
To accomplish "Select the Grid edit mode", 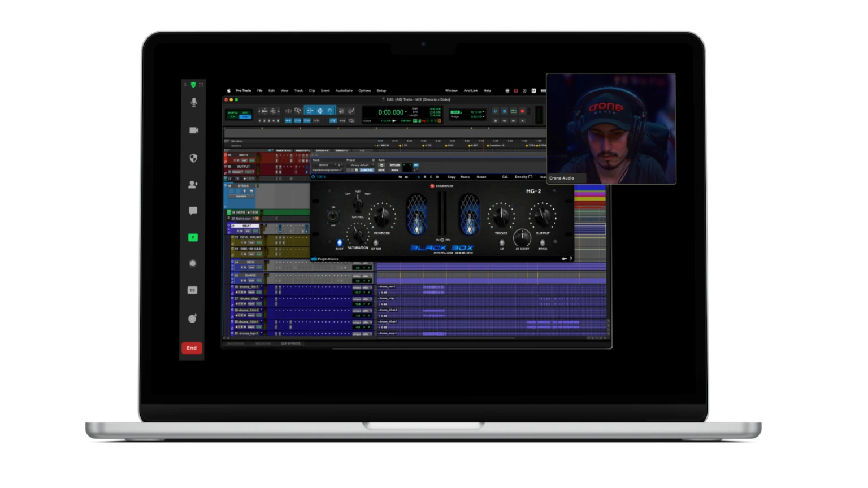I will click(245, 117).
